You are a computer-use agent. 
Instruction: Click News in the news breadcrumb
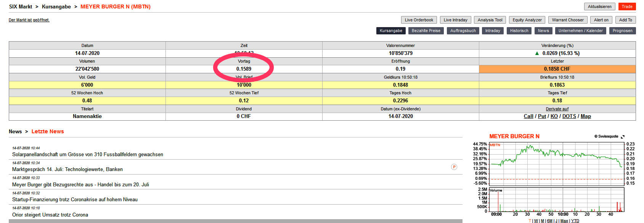click(15, 131)
